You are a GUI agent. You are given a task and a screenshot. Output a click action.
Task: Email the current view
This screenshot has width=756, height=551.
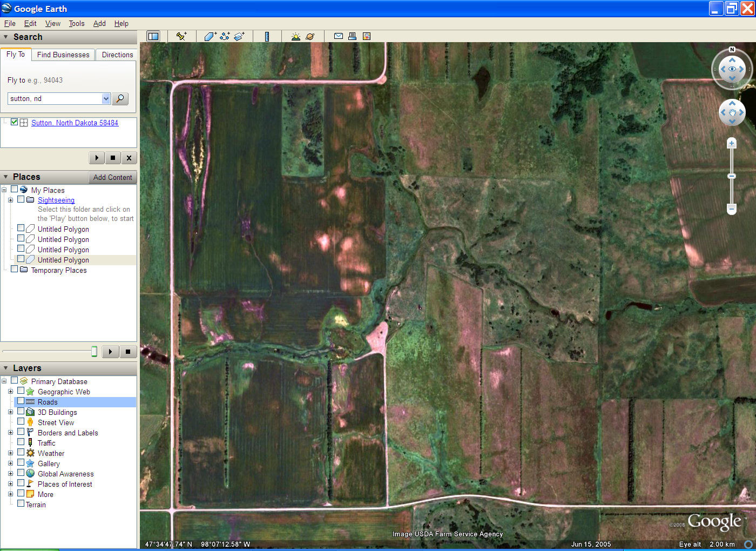coord(339,36)
